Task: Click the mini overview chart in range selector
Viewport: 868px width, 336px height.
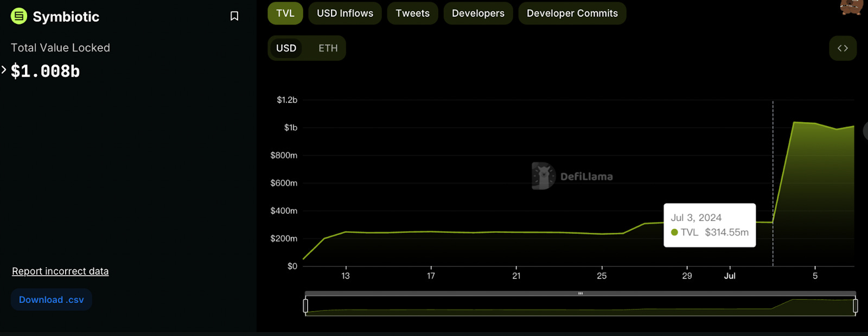Action: [580, 306]
